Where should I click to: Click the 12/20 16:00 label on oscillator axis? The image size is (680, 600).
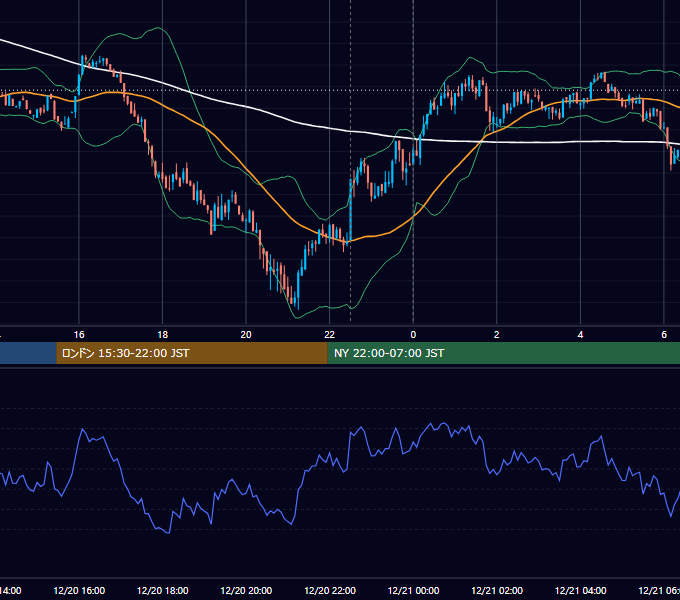pos(79,590)
